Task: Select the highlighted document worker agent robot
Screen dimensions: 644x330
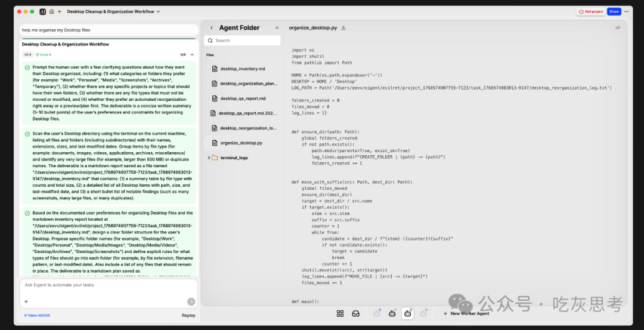Action: click(407, 313)
